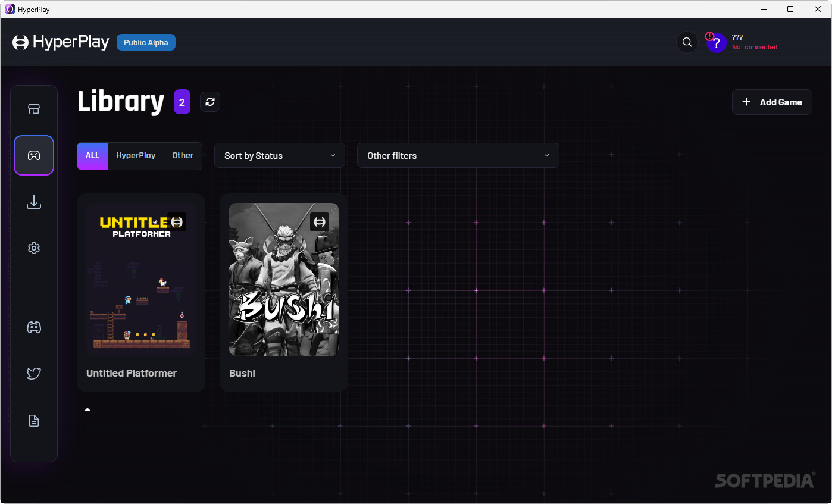The height and width of the screenshot is (504, 832).
Task: Open the Library controller icon in sidebar
Action: pos(34,155)
